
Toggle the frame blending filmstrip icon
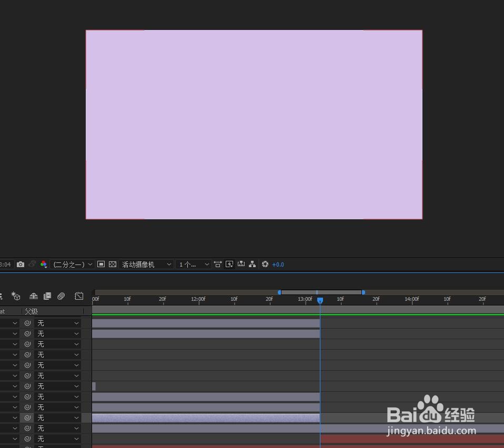coord(47,296)
